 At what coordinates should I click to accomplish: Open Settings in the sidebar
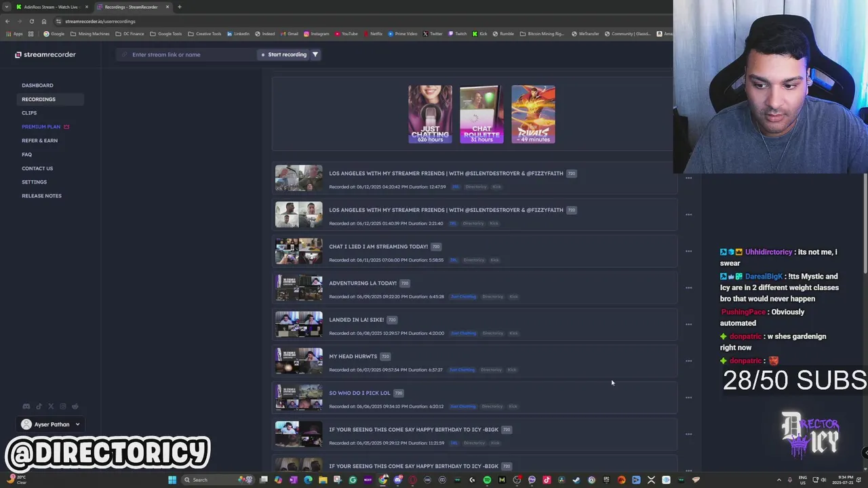coord(34,182)
